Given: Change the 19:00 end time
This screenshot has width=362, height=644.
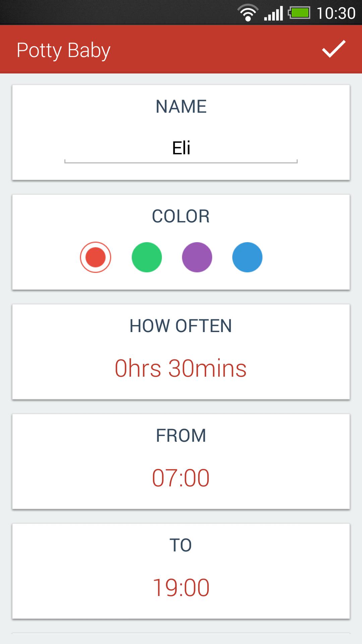Looking at the screenshot, I should click(181, 588).
